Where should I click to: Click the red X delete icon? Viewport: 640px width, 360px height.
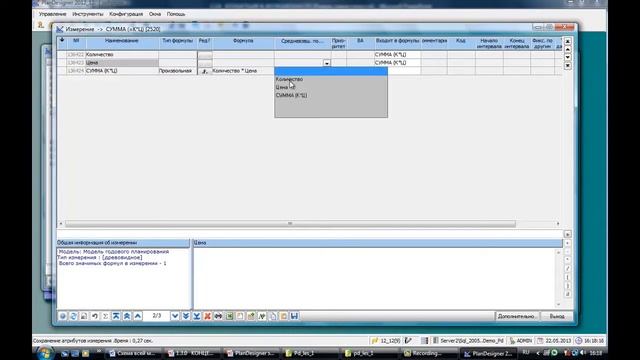[x=207, y=316]
